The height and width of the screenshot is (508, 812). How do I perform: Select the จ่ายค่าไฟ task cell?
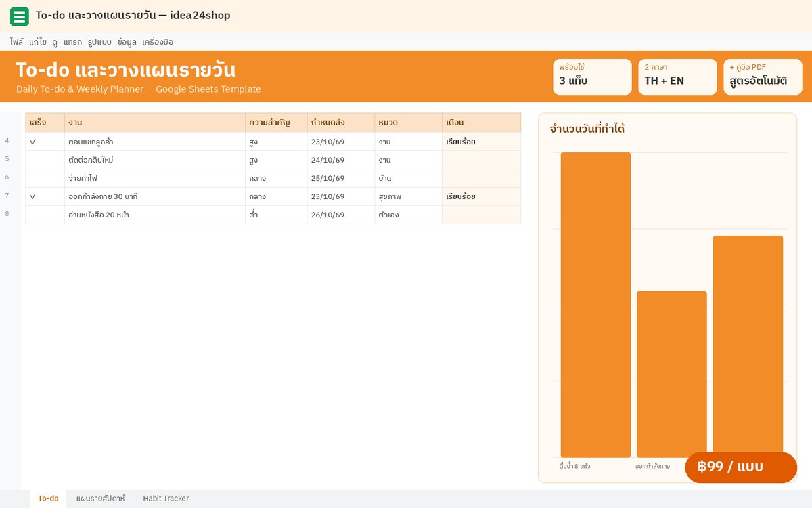[x=155, y=178]
